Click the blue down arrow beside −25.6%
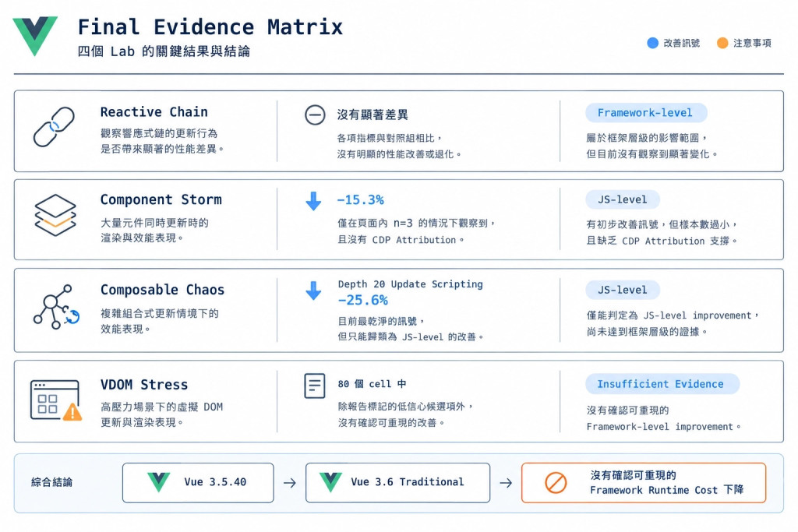 (313, 291)
